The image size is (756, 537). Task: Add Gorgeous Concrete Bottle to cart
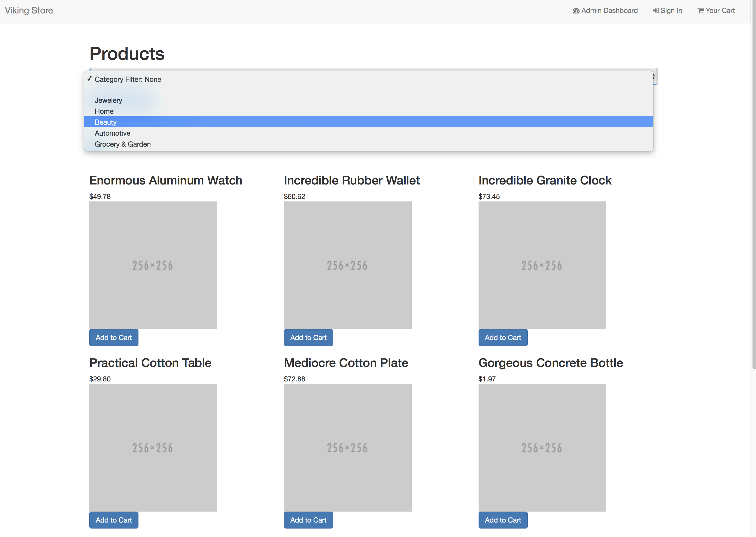pos(503,520)
